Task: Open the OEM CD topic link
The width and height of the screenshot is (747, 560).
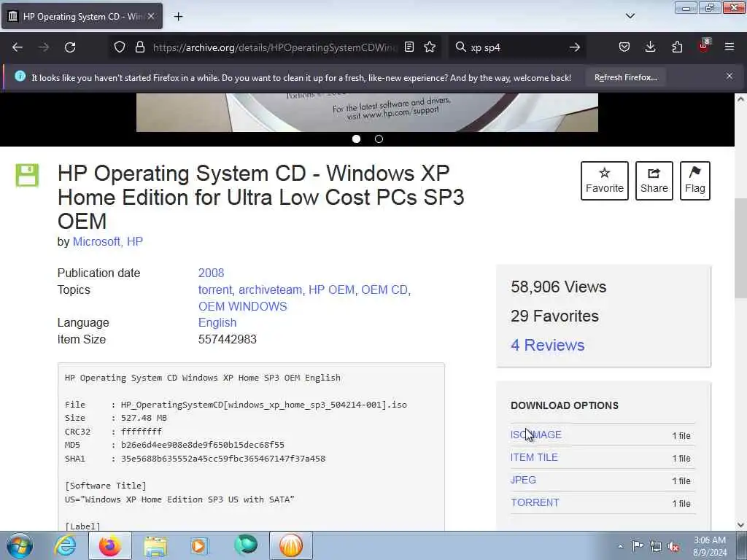Action: [384, 289]
